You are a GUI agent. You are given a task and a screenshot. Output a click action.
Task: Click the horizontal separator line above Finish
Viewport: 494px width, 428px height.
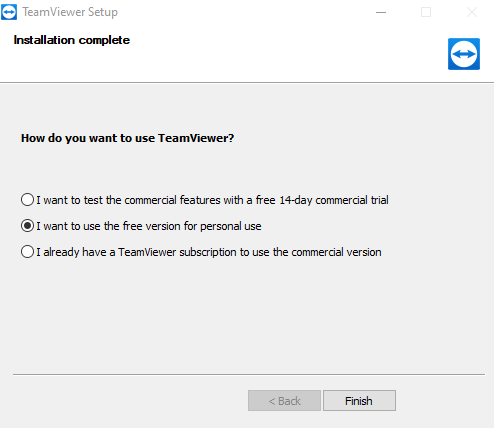pos(249,374)
